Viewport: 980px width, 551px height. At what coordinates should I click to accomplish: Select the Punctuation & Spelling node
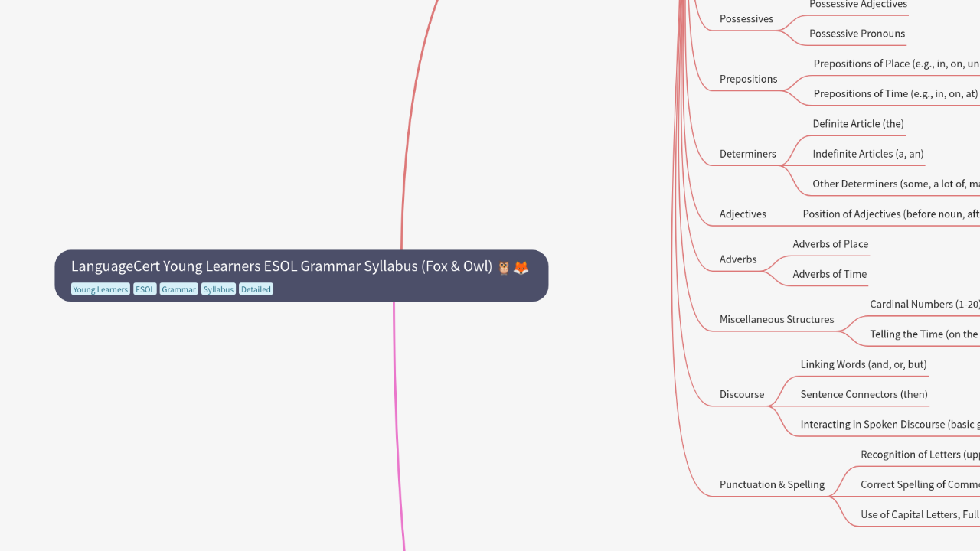[x=772, y=484]
